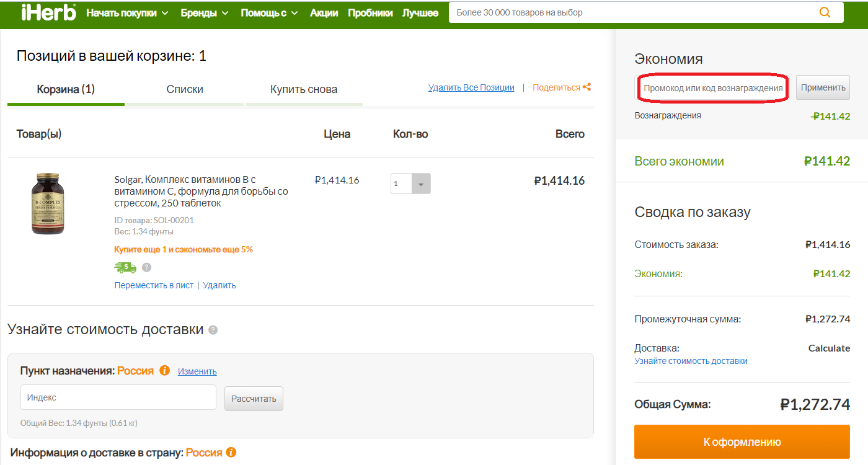This screenshot has width=868, height=465.
Task: Click info icon next to Информация о доставке
Action: coord(231,453)
